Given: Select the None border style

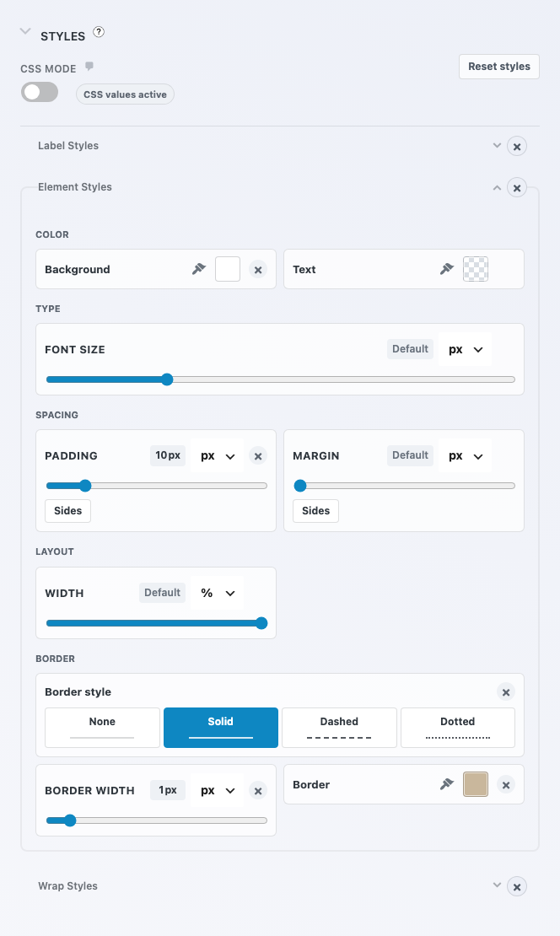Looking at the screenshot, I should click(102, 728).
